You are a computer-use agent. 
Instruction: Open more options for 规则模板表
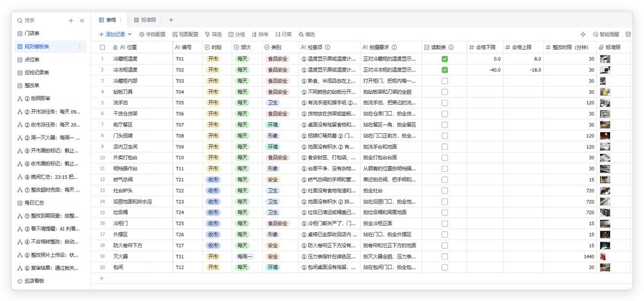click(80, 47)
